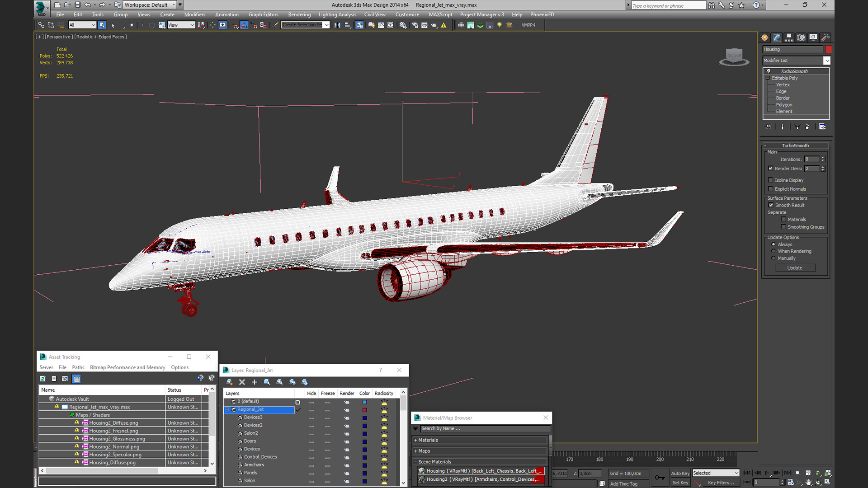The image size is (868, 488).
Task: Click the Mirror tool icon
Action: point(337,25)
